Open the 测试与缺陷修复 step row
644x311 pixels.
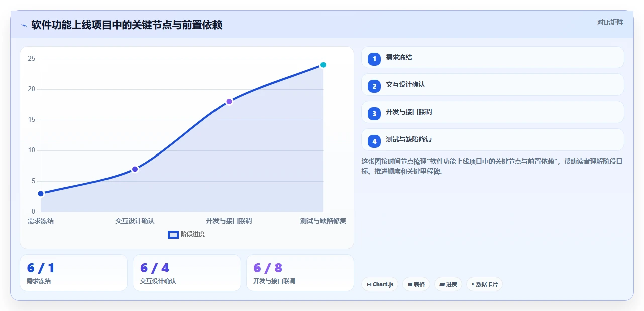tap(492, 140)
